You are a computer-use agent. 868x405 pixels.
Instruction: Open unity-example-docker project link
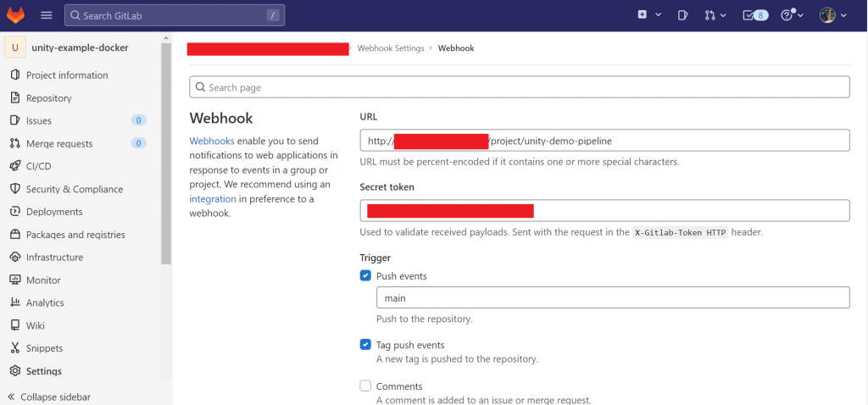pyautogui.click(x=80, y=47)
